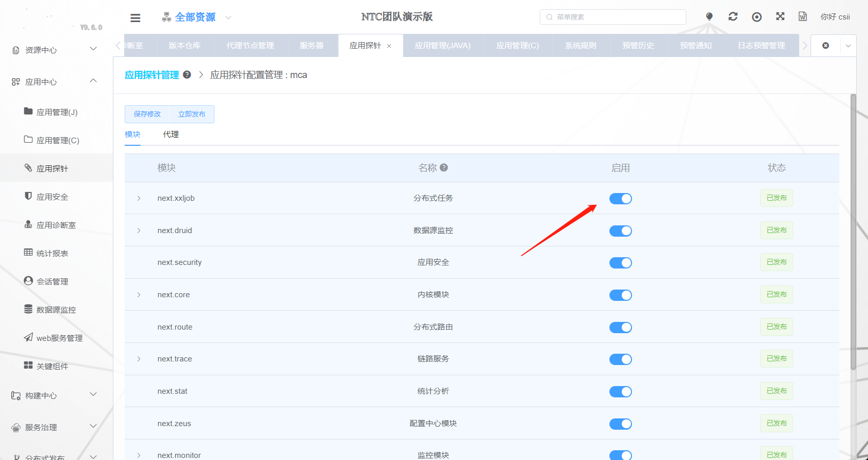Open 统计报表 in the sidebar

tap(56, 253)
